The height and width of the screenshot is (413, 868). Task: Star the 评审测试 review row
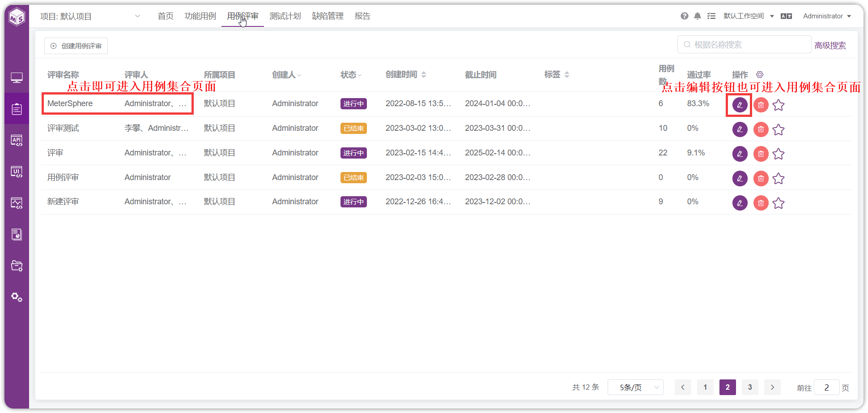779,129
